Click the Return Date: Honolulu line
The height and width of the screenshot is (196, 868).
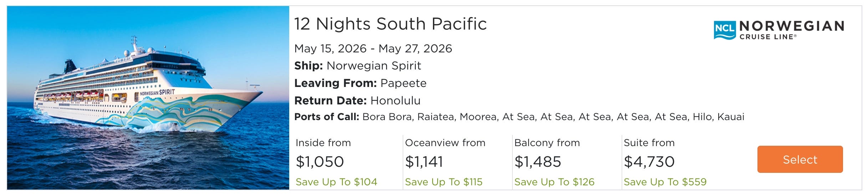(357, 100)
